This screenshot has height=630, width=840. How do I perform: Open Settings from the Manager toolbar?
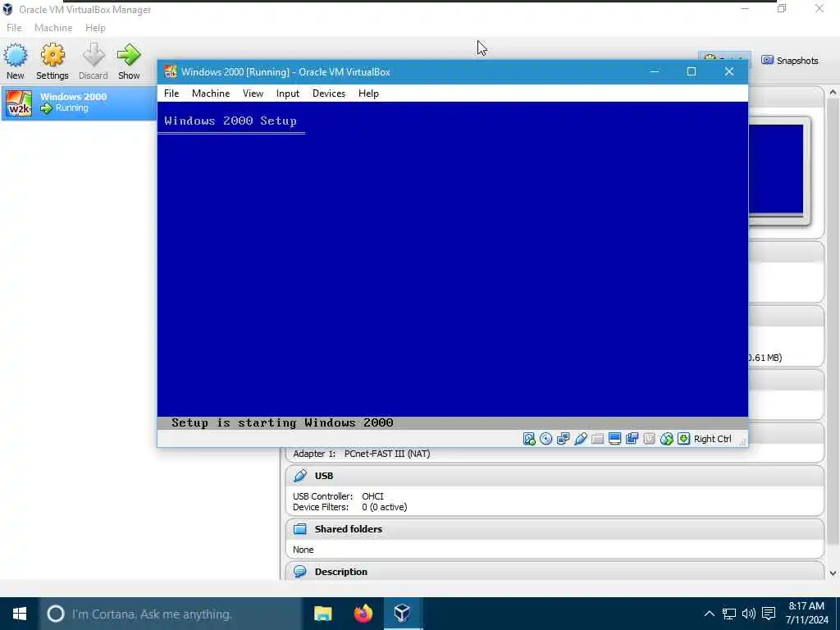pyautogui.click(x=52, y=61)
